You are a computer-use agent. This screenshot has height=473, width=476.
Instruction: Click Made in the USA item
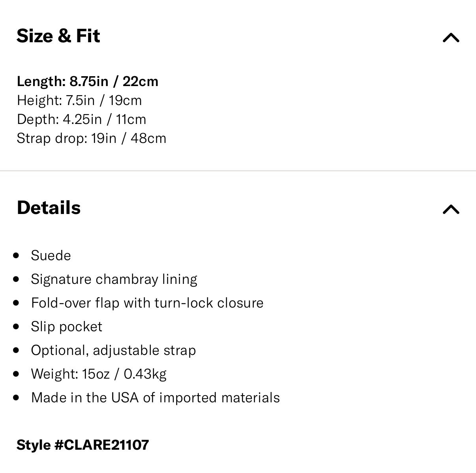156,397
